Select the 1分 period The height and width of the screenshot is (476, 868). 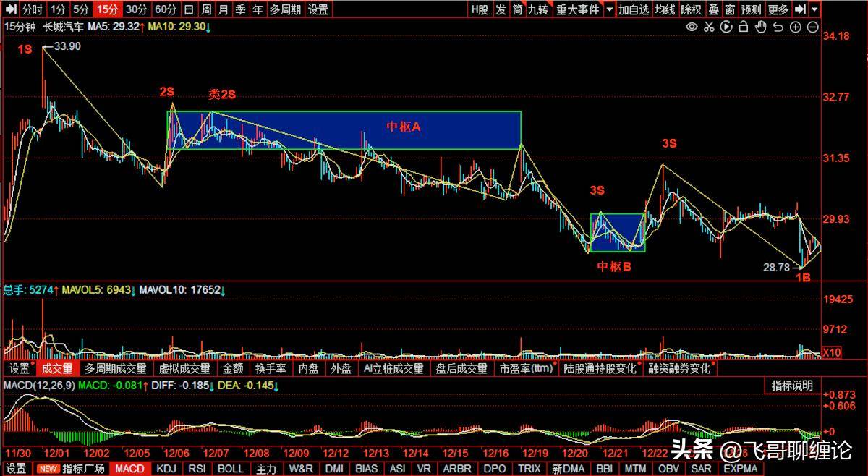coord(58,9)
